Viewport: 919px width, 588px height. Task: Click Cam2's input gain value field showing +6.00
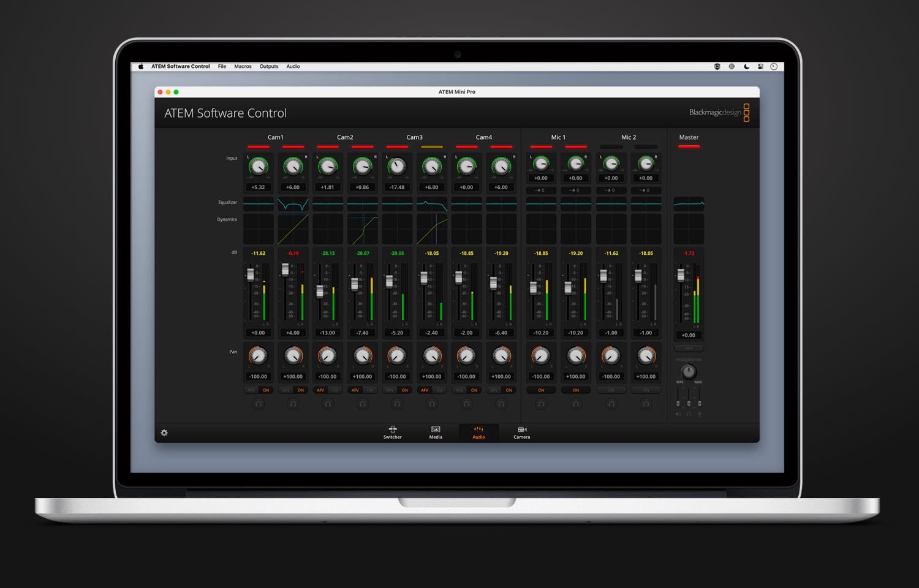coord(293,187)
